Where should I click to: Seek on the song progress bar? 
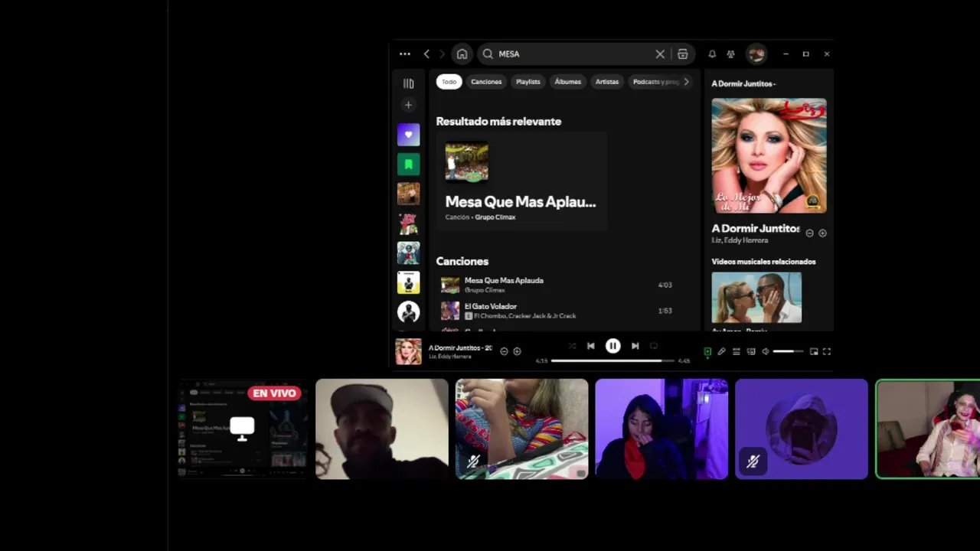point(612,360)
